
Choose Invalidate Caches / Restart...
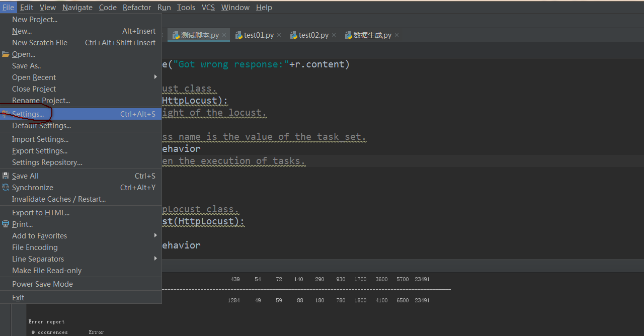click(59, 199)
